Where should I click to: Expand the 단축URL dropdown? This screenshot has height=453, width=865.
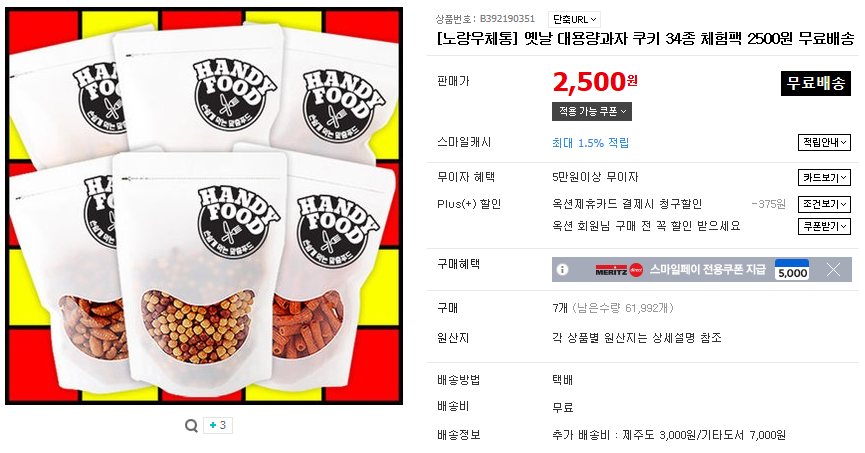[574, 19]
